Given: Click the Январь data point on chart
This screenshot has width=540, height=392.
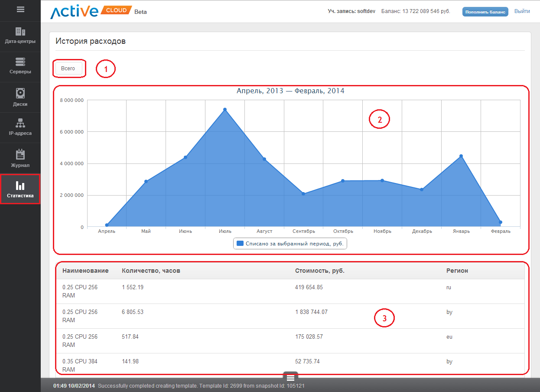Looking at the screenshot, I should coord(461,156).
